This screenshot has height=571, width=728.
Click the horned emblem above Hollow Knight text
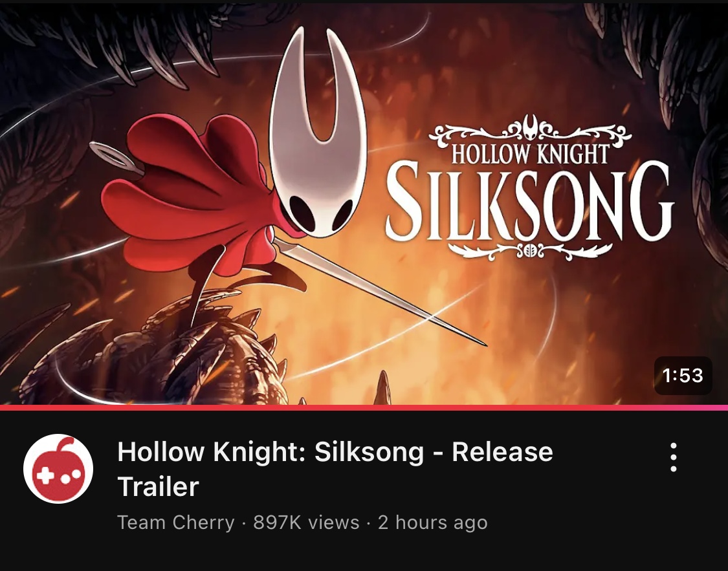pos(530,127)
